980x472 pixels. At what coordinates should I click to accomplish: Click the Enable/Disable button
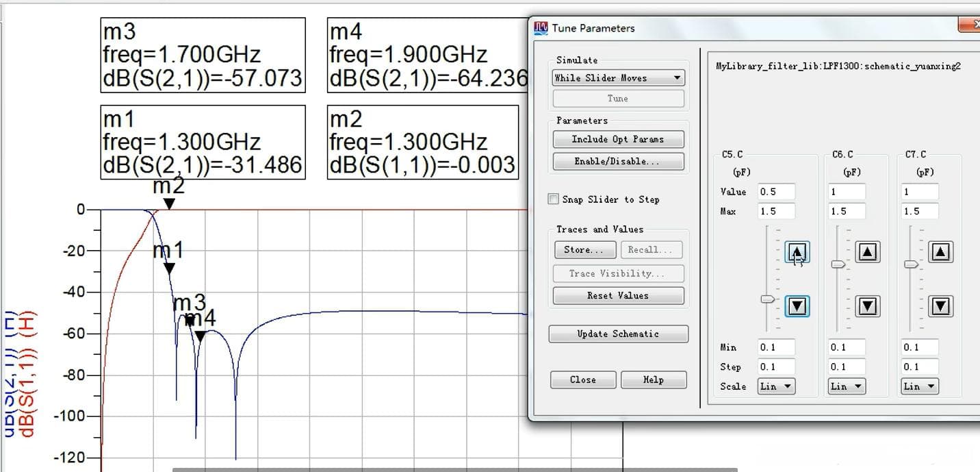pos(618,162)
